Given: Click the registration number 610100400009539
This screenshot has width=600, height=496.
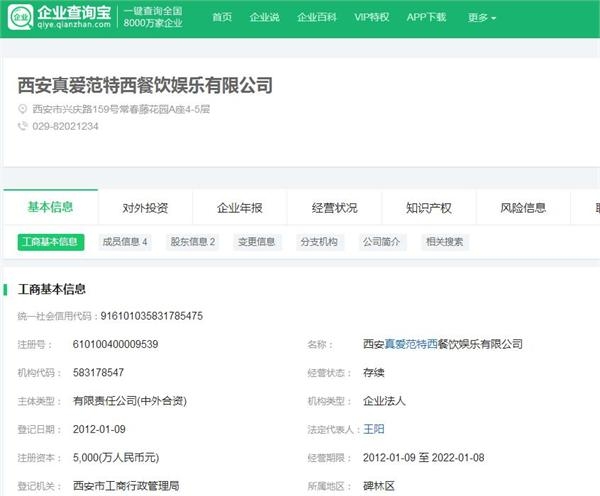Looking at the screenshot, I should (x=116, y=344).
